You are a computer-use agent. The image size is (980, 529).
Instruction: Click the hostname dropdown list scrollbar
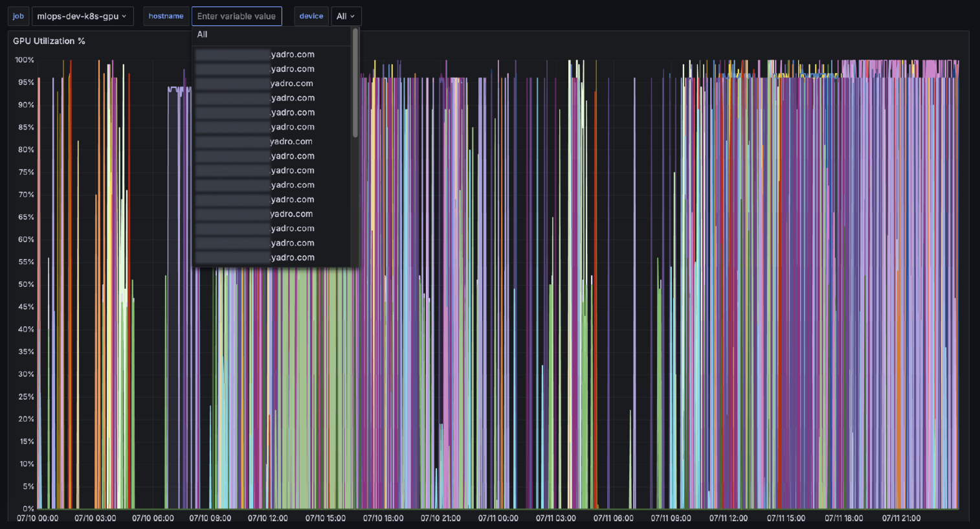pos(355,84)
